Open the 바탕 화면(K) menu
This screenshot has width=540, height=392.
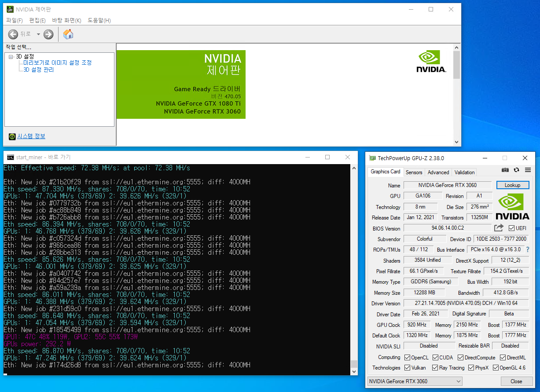(x=66, y=21)
